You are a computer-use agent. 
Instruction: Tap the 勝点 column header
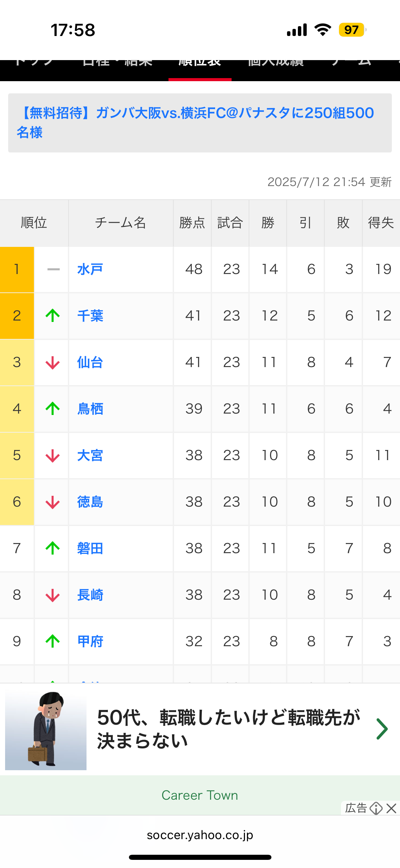[x=192, y=223]
